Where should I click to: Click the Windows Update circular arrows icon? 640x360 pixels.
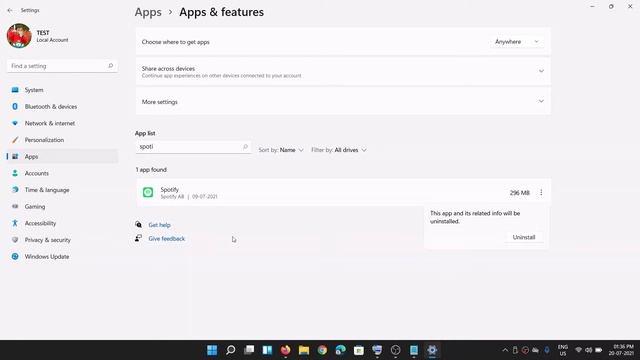15,256
